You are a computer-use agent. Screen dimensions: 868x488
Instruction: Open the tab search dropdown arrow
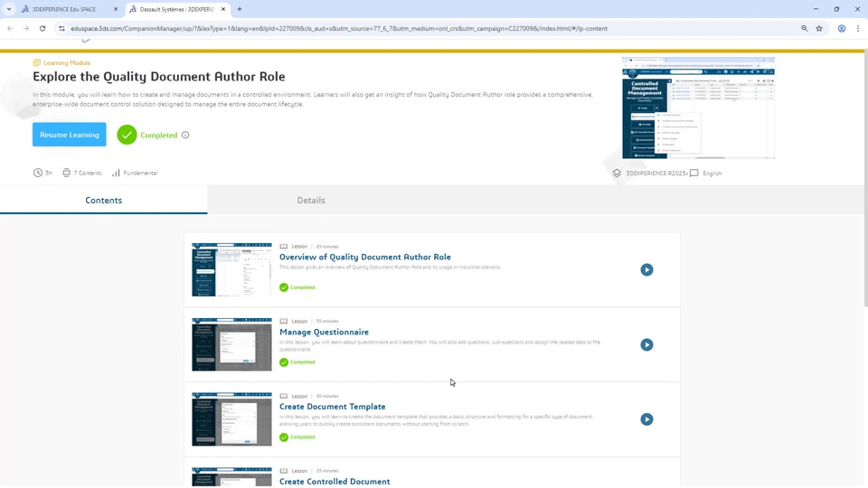pos(9,9)
